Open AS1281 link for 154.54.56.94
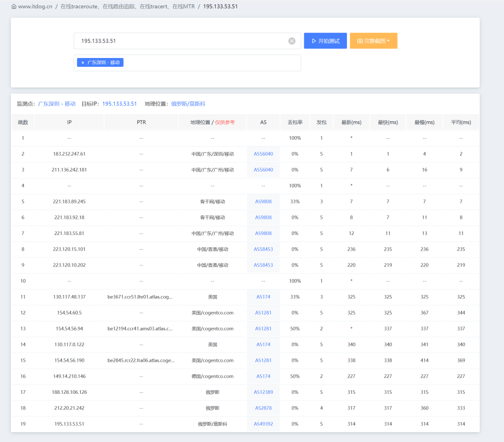This screenshot has width=504, height=442. [x=263, y=329]
